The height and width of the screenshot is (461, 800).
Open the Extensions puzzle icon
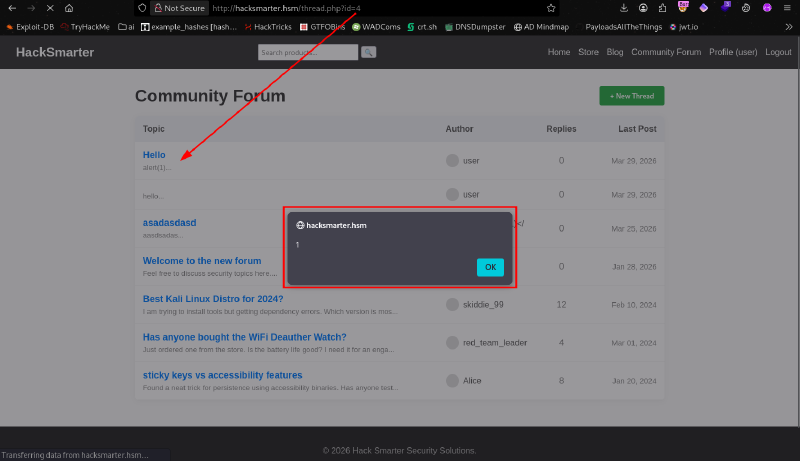coord(662,8)
